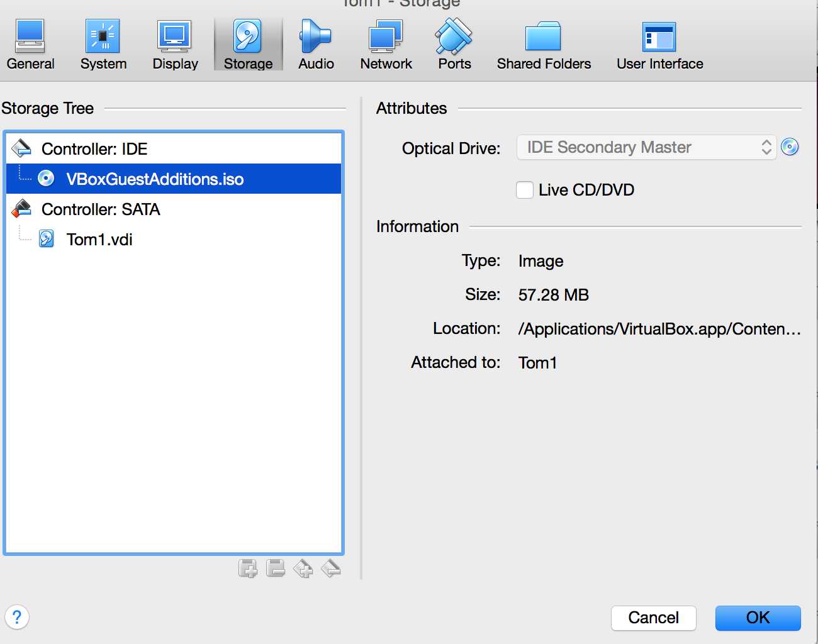Select Controller: IDE in storage tree

[174, 148]
